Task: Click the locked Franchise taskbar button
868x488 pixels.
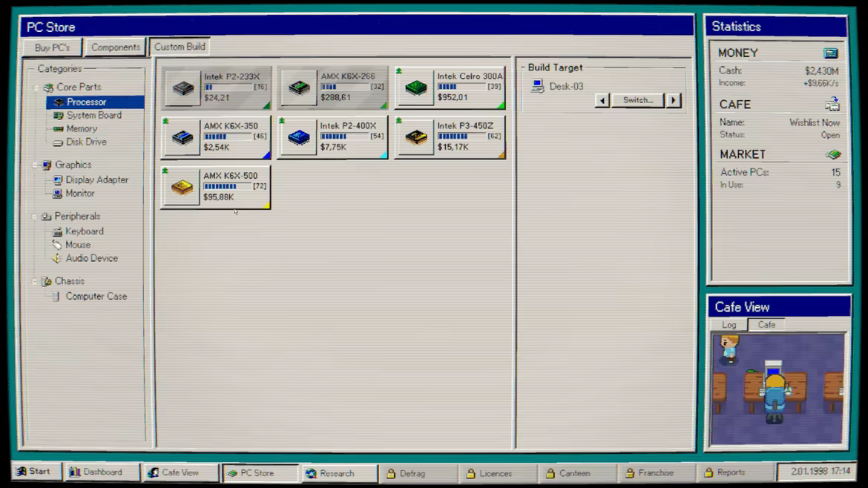Action: point(656,472)
